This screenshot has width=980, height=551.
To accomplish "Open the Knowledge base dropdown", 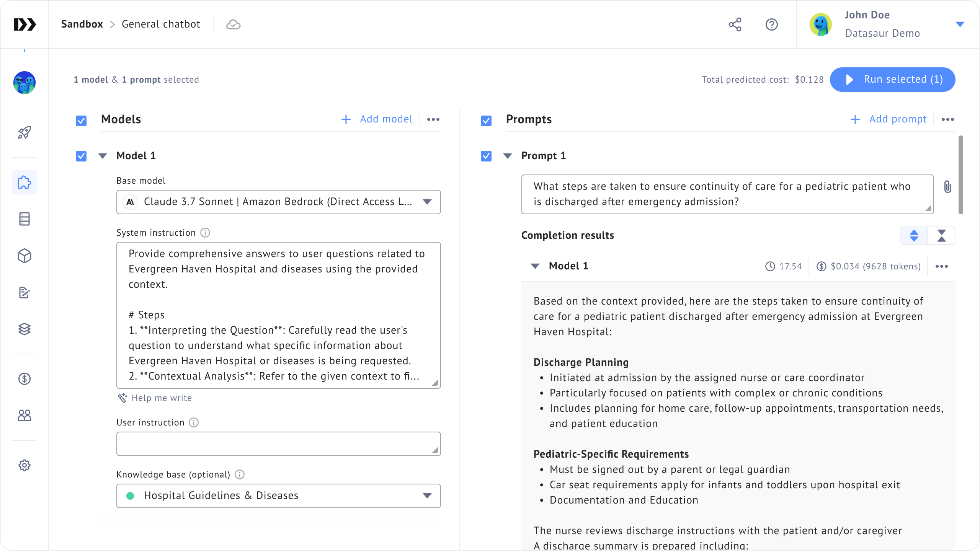I will click(x=278, y=496).
